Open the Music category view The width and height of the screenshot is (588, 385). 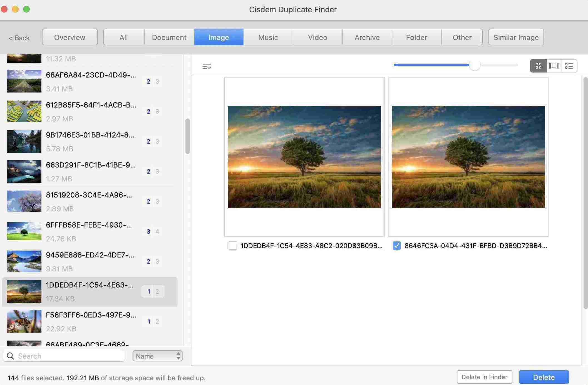(x=268, y=36)
